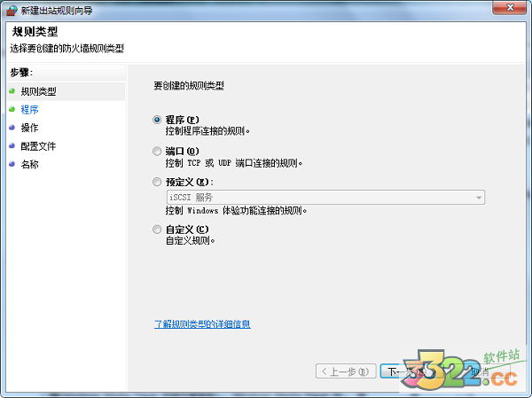Click the text 控制 TCP 或 UDP 端口连接的规则。
The width and height of the screenshot is (532, 398).
coord(234,163)
